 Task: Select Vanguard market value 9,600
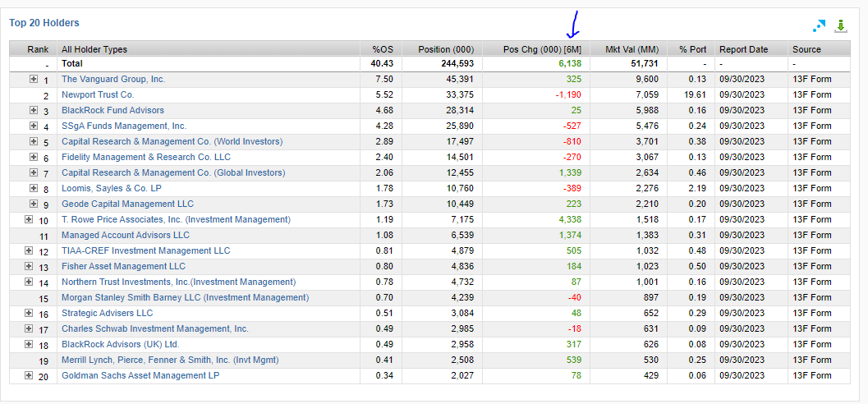tap(649, 79)
